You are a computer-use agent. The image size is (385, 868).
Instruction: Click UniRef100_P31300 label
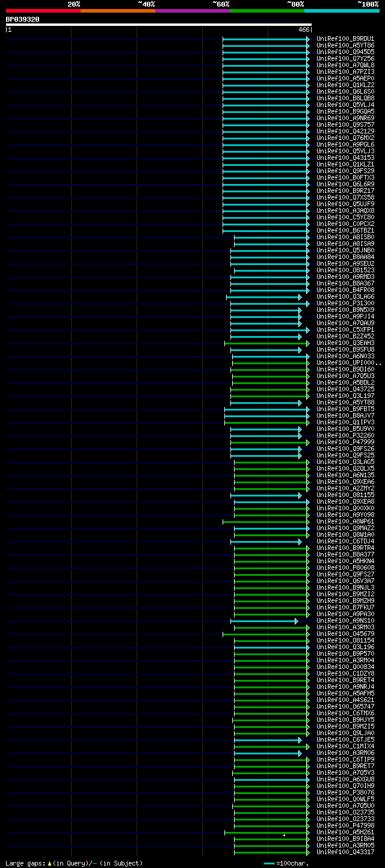point(345,304)
